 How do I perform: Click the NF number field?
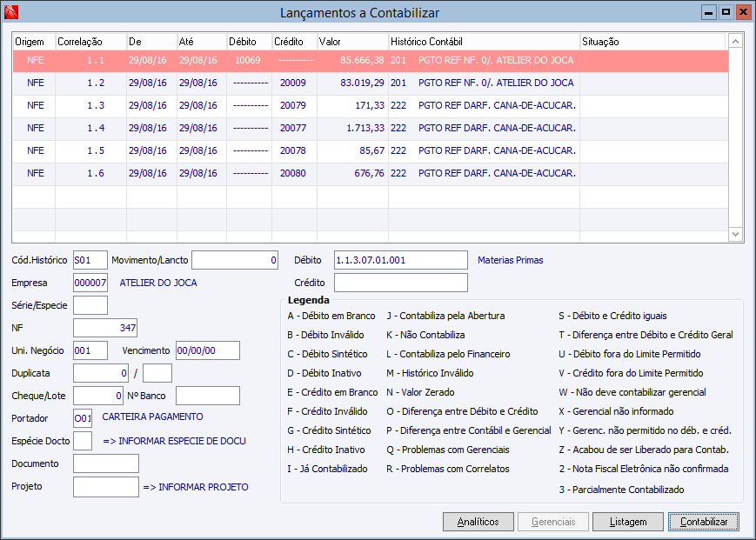point(105,328)
